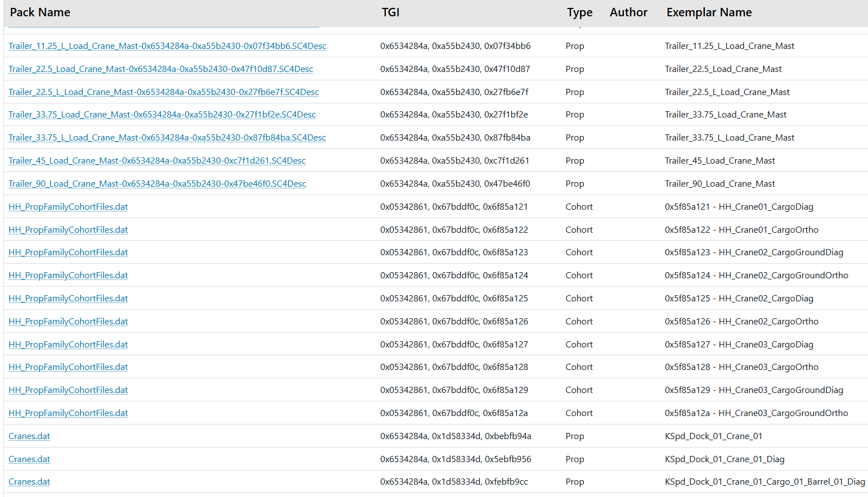The width and height of the screenshot is (868, 497).
Task: Select TGI value ending 0x47be46f0
Action: pos(455,184)
